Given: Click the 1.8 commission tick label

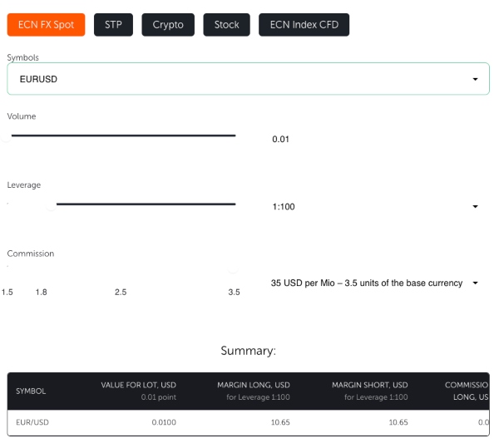Looking at the screenshot, I should click(41, 293).
